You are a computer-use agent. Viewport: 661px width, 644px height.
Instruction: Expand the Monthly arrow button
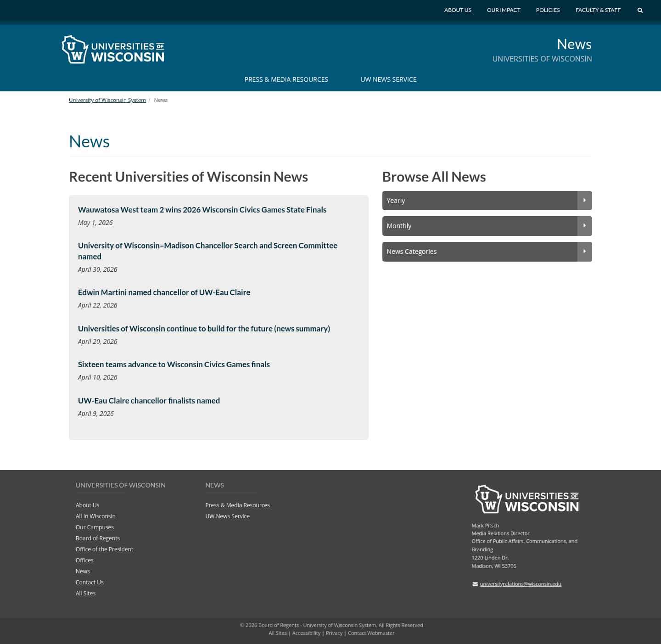tap(584, 226)
